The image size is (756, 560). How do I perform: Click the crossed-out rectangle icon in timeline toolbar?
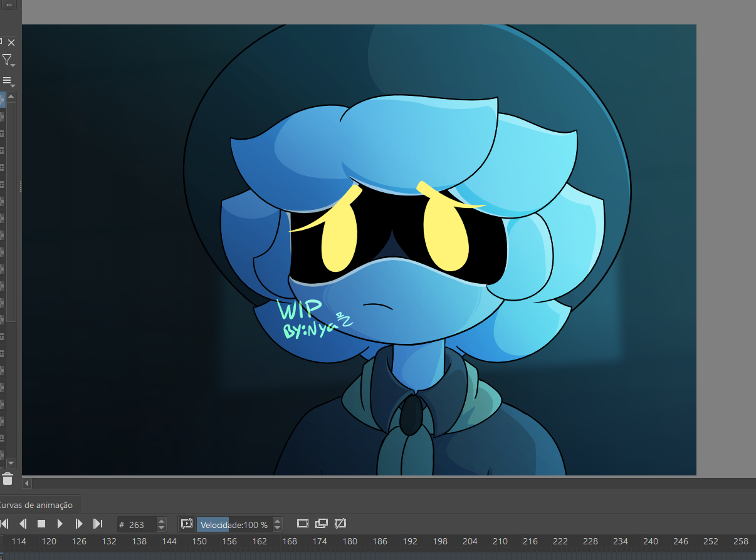pos(340,524)
